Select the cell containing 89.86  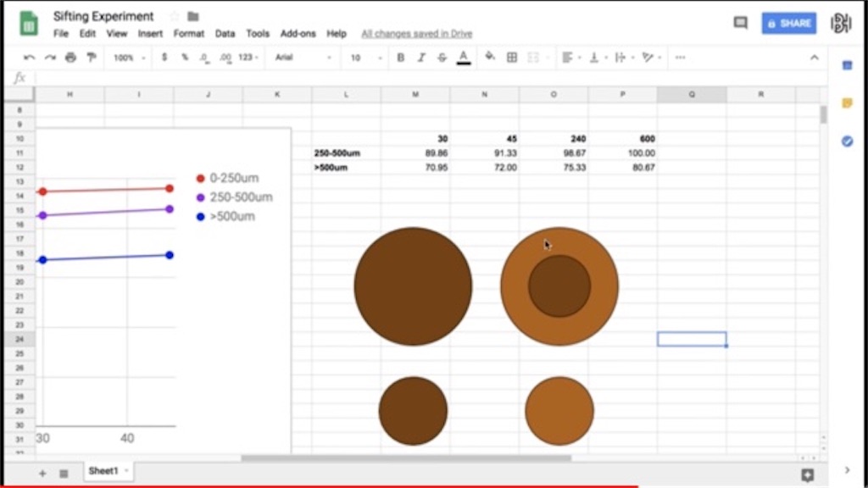pyautogui.click(x=415, y=153)
